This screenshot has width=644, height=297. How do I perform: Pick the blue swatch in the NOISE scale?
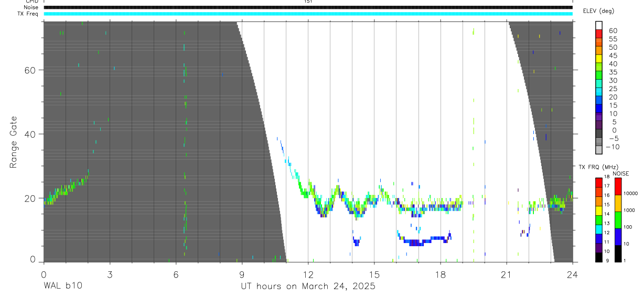(618, 237)
